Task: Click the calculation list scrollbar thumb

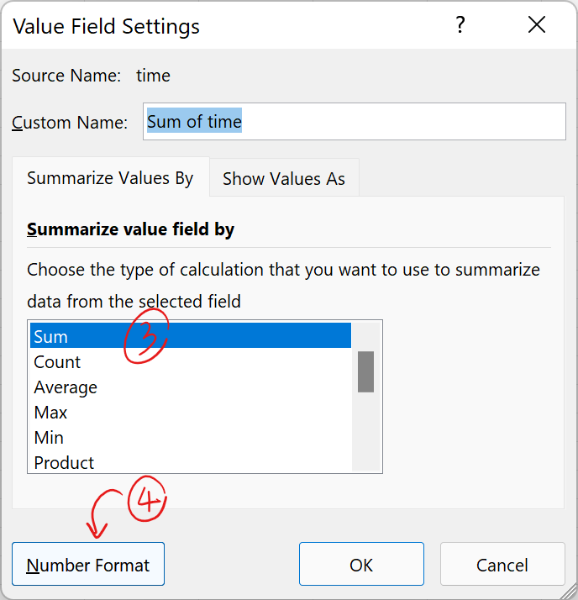Action: 366,372
